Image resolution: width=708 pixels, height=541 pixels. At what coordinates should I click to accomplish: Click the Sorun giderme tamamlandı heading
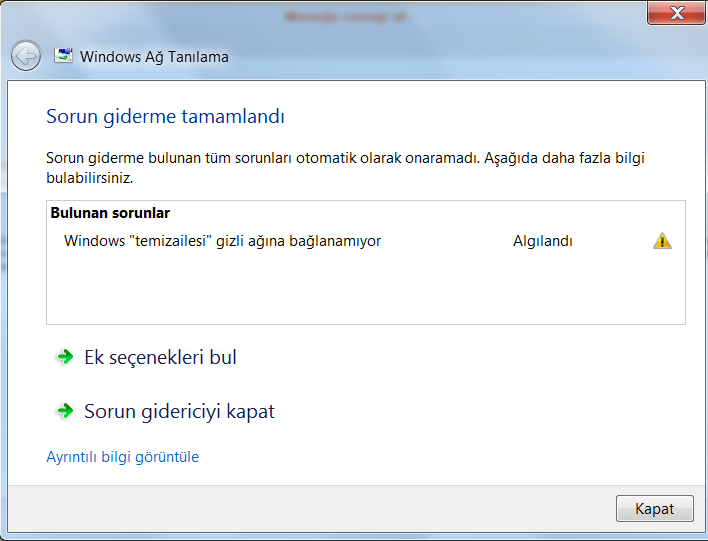pos(165,117)
